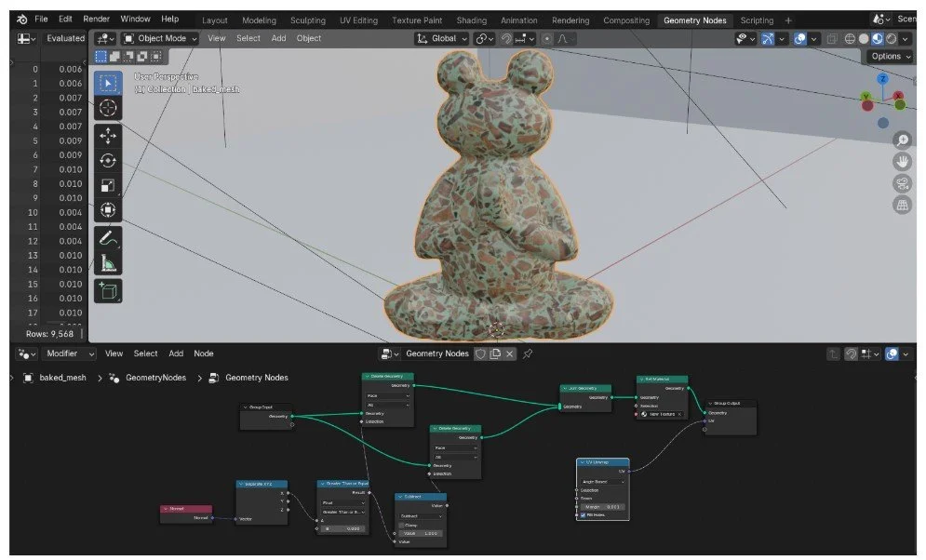This screenshot has height=560, width=926.
Task: Open the node editor Node menu
Action: click(x=204, y=353)
